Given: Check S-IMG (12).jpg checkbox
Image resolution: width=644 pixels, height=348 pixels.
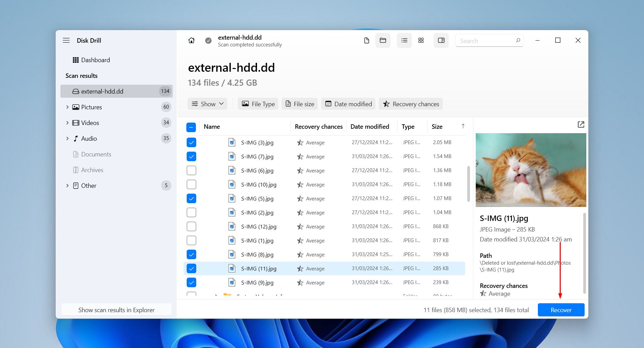Looking at the screenshot, I should pyautogui.click(x=191, y=226).
